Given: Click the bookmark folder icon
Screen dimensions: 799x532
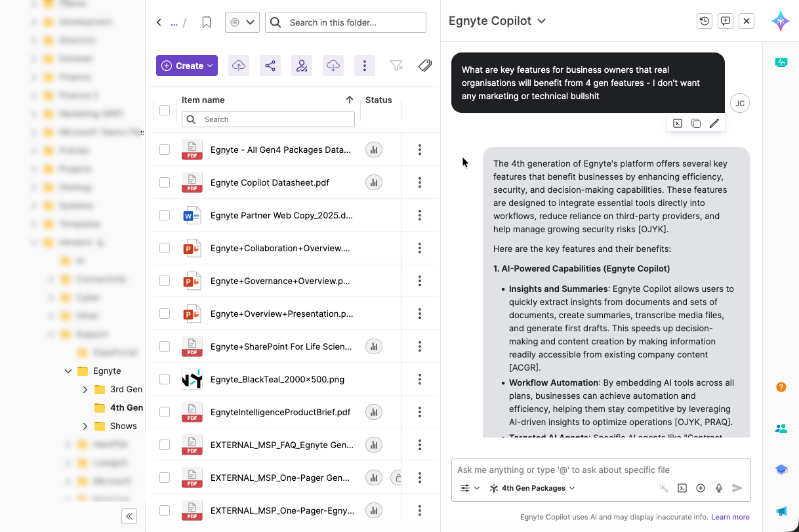Looking at the screenshot, I should [207, 22].
